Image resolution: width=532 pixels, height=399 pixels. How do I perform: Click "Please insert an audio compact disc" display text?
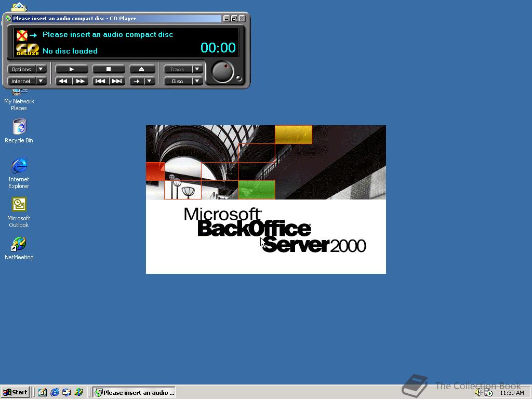(x=108, y=34)
